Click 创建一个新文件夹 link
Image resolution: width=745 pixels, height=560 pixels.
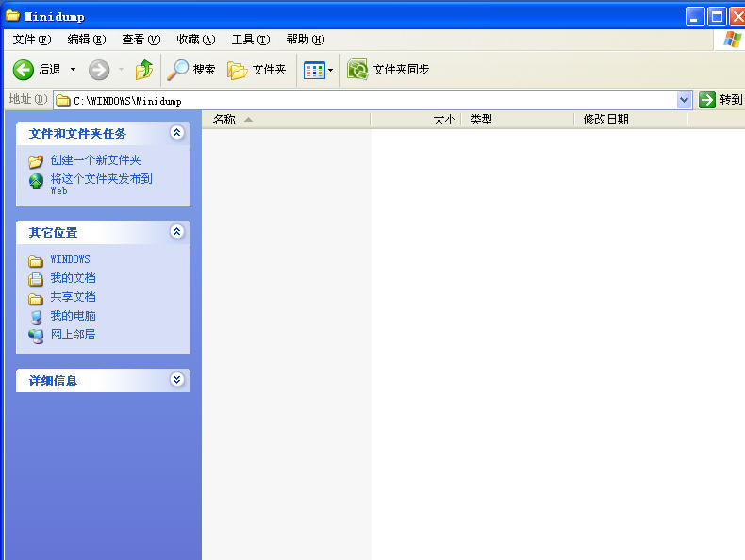[95, 160]
